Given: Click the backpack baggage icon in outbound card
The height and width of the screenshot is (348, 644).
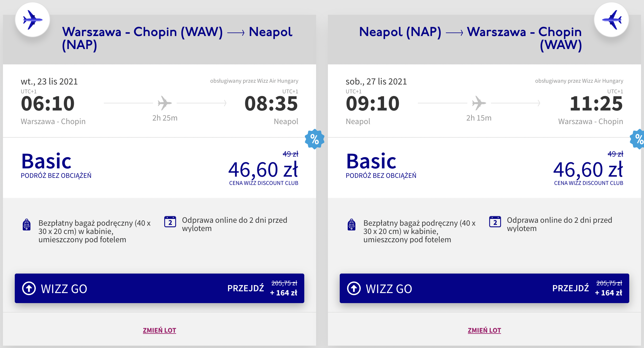Looking at the screenshot, I should pyautogui.click(x=27, y=225).
